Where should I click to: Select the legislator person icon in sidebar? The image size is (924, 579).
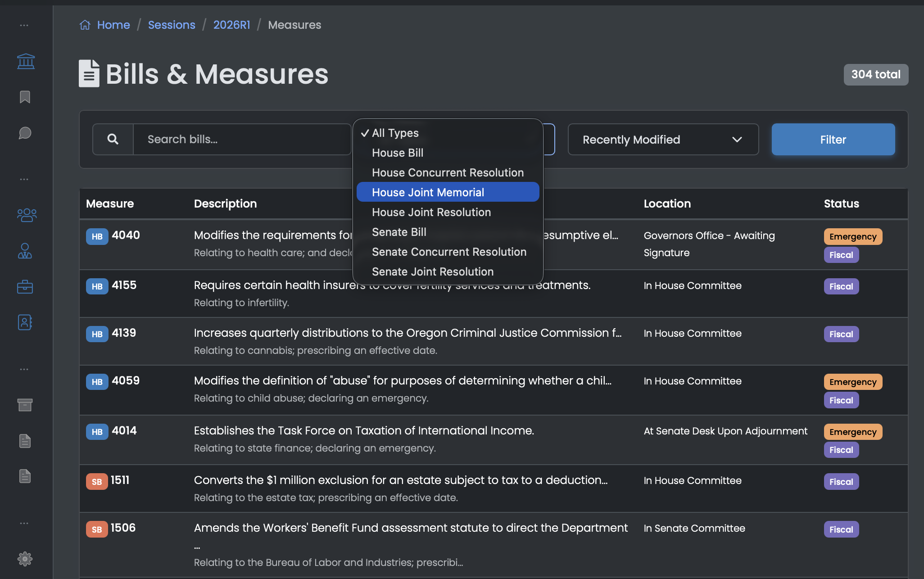pos(25,251)
